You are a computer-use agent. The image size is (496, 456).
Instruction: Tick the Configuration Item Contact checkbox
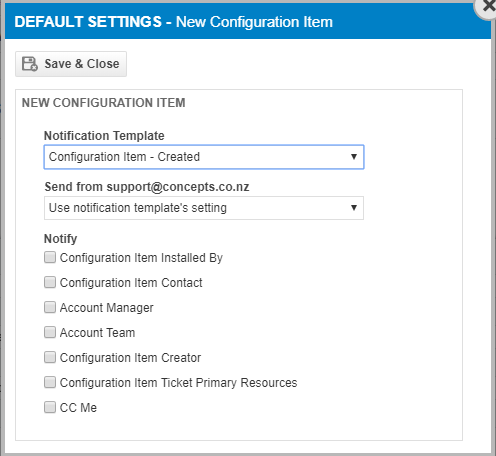[x=50, y=282]
